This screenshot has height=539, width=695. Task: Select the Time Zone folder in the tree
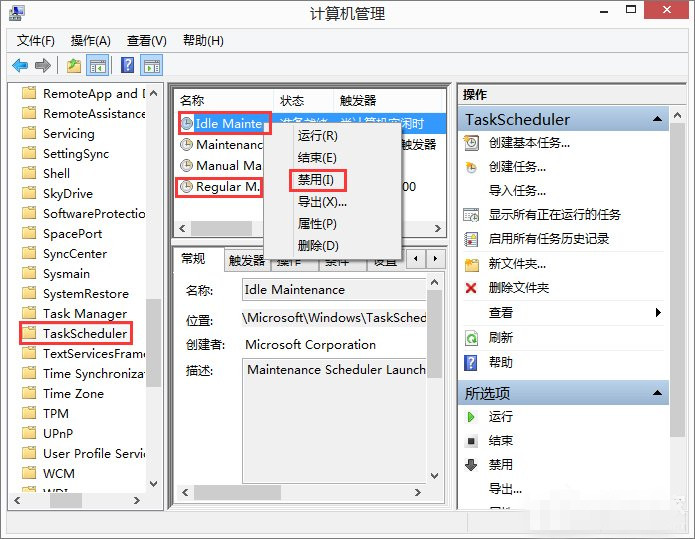[x=73, y=394]
